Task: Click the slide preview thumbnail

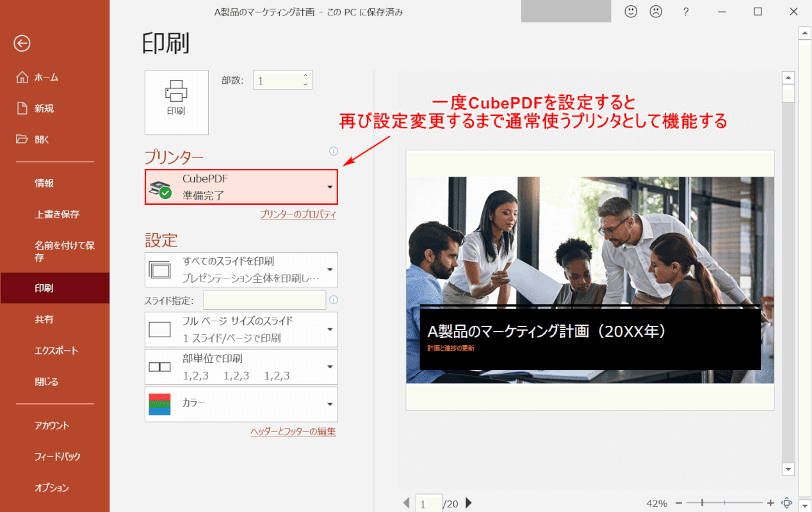Action: pyautogui.click(x=590, y=280)
